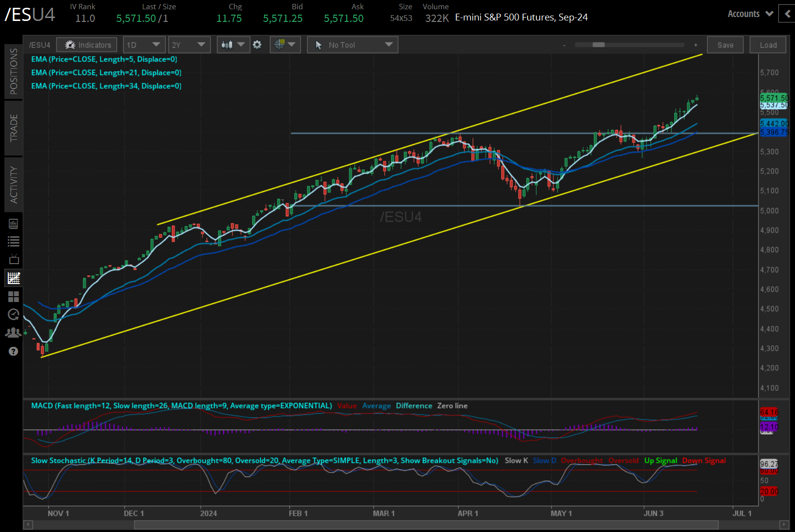Open the history clock icon in sidebar
Image resolution: width=795 pixels, height=532 pixels.
[14, 314]
